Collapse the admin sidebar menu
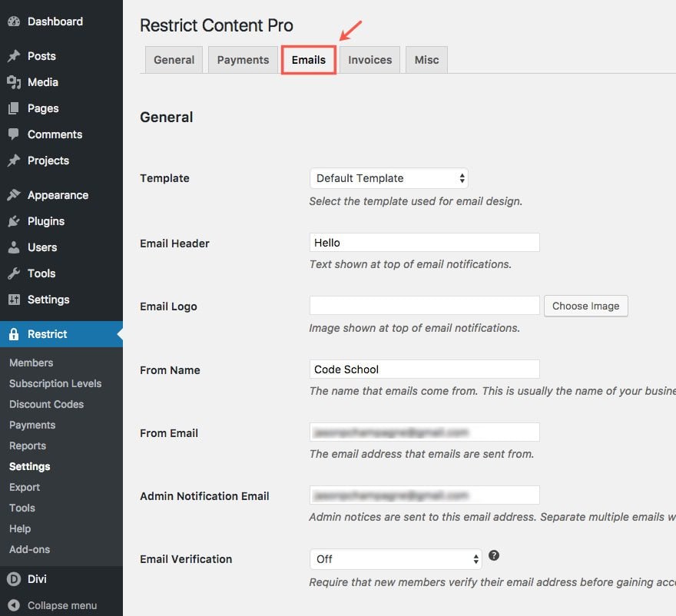 point(52,605)
